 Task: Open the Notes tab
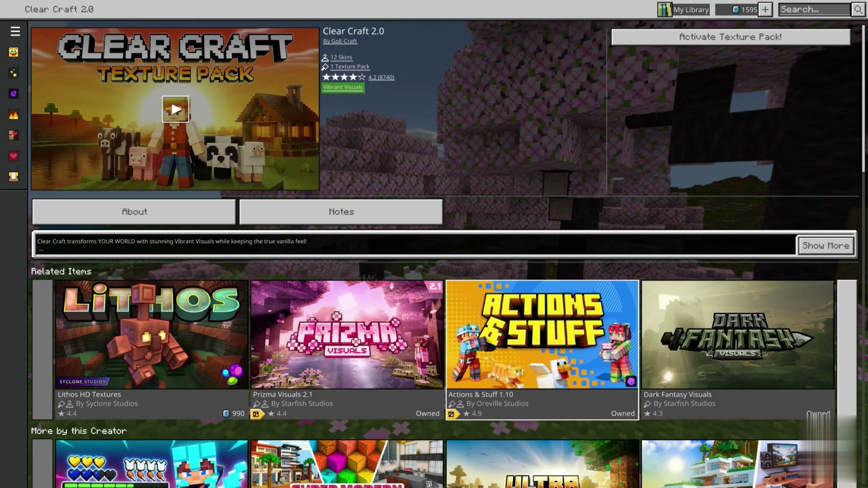(x=341, y=211)
